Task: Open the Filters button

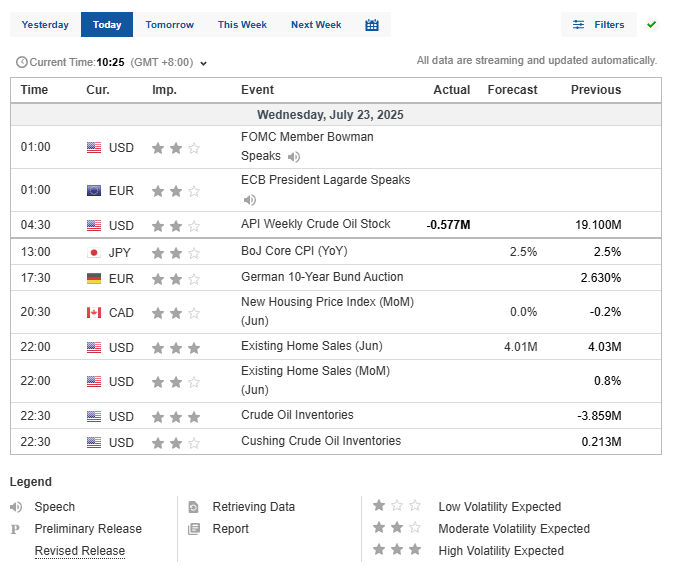Action: coord(599,24)
